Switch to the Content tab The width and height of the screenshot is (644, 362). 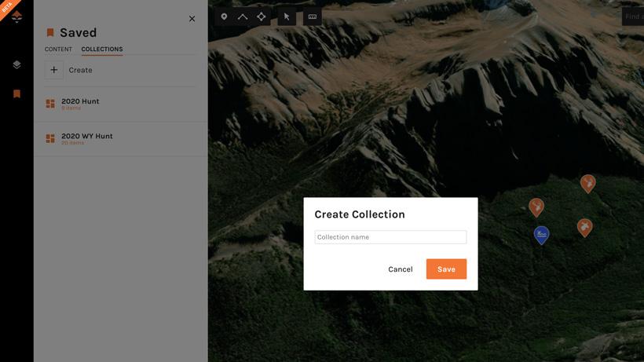pos(58,49)
